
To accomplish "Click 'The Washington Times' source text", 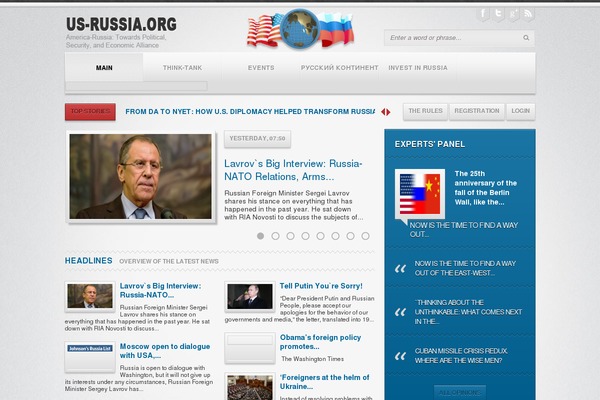I will click(x=313, y=359).
